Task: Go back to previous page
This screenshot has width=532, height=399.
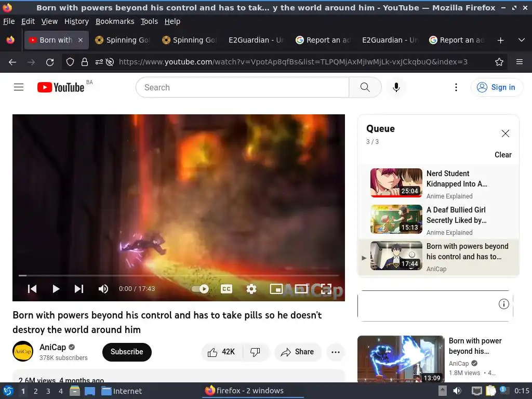Action: [12, 62]
